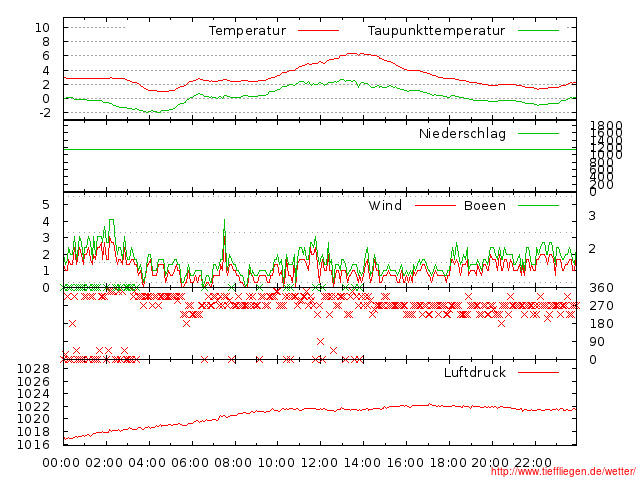Click the 00:00 time axis label
The width and height of the screenshot is (640, 480).
pos(61,463)
